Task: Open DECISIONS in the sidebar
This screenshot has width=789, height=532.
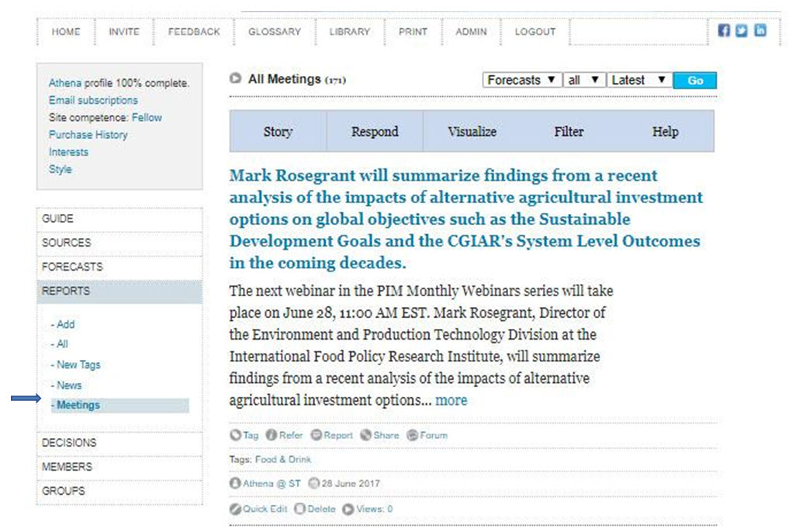Action: tap(119, 443)
